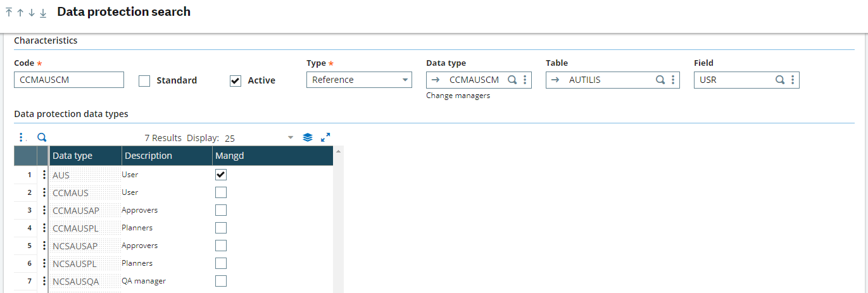Open actions menu of Data type field
The width and height of the screenshot is (868, 293).
(525, 80)
